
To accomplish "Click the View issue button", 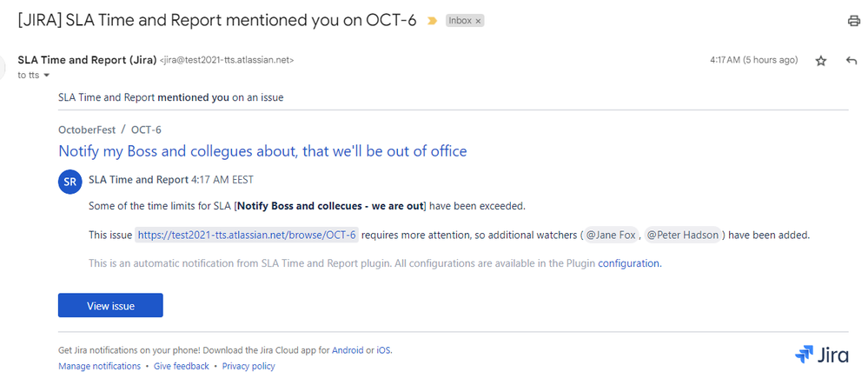I will [x=110, y=306].
